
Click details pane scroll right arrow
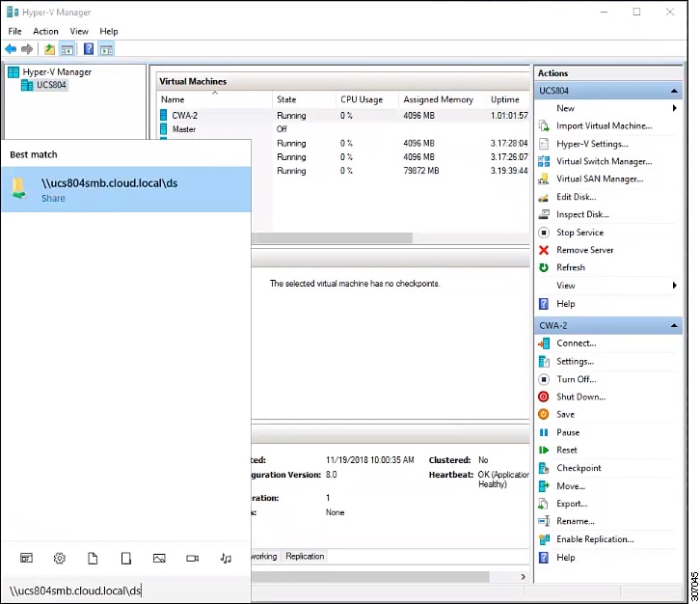click(x=523, y=577)
